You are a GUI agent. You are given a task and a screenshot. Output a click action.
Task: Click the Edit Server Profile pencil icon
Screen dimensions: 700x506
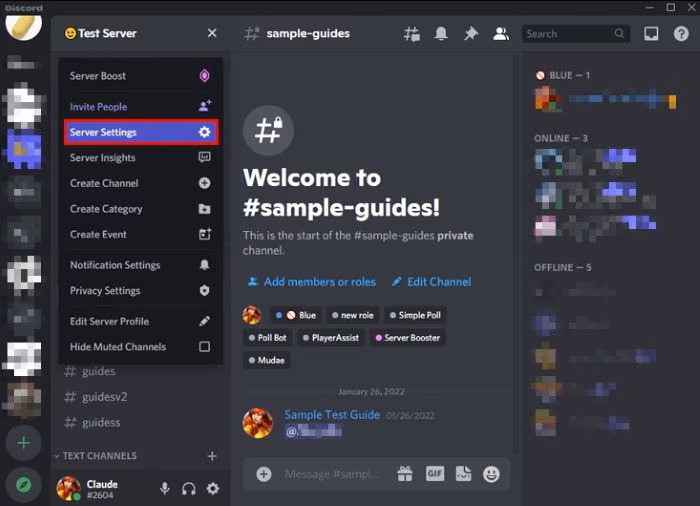[x=204, y=321]
